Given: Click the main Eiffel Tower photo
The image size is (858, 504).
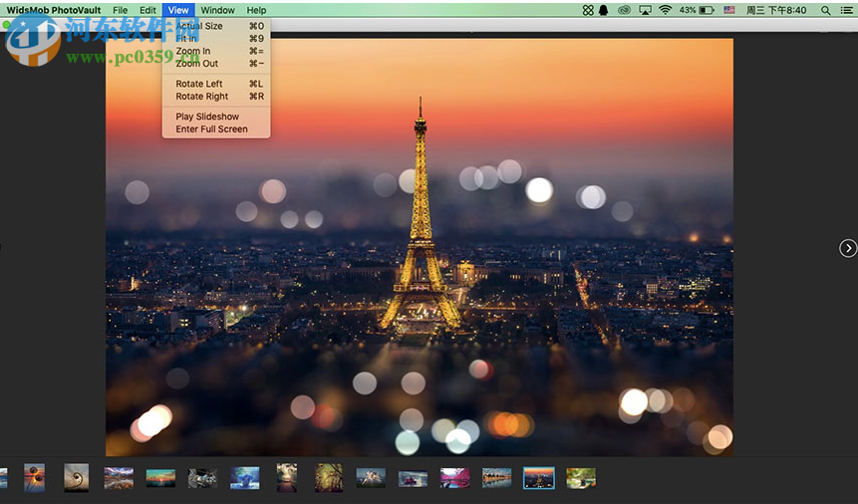Looking at the screenshot, I should (x=420, y=247).
